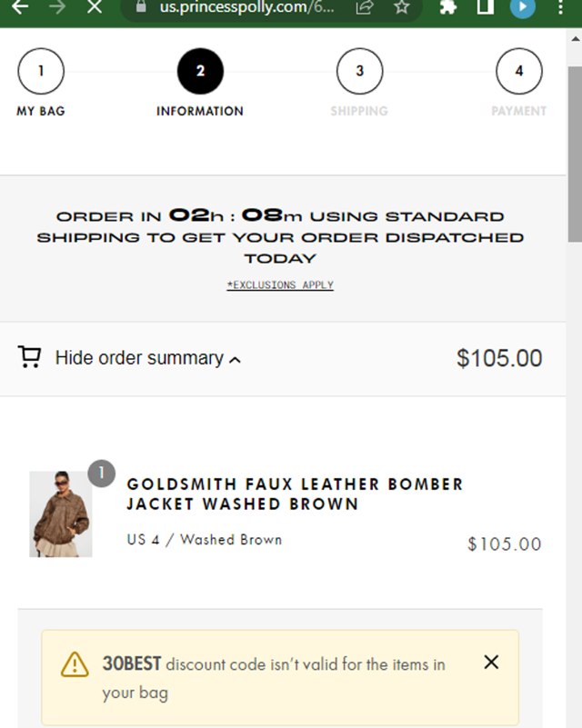582x728 pixels.
Task: Jump to step 3 Shipping
Action: click(359, 72)
